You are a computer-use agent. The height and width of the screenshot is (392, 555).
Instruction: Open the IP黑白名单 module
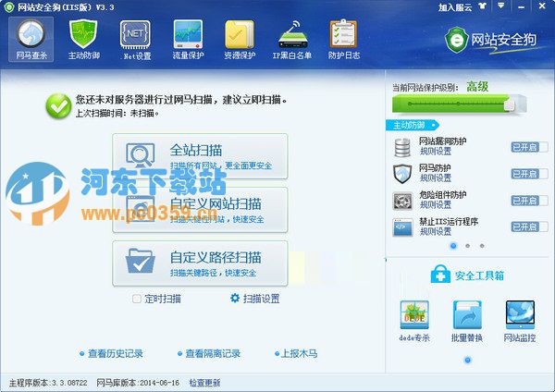click(x=292, y=39)
